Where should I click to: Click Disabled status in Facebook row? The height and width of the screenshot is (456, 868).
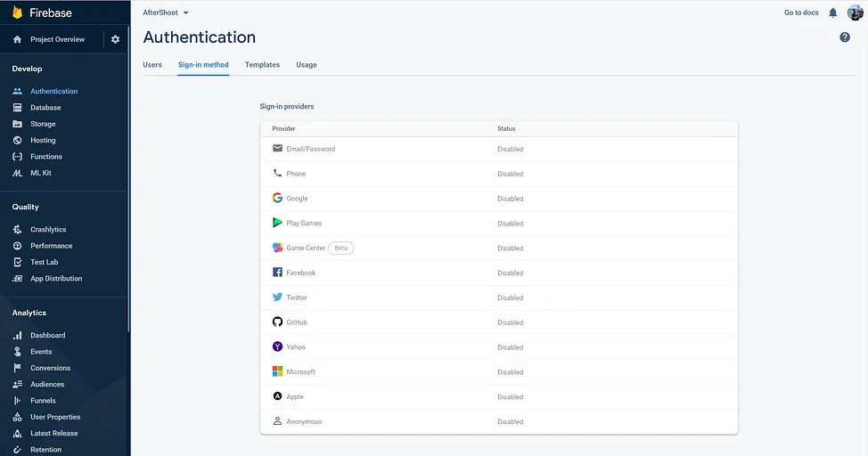(510, 273)
